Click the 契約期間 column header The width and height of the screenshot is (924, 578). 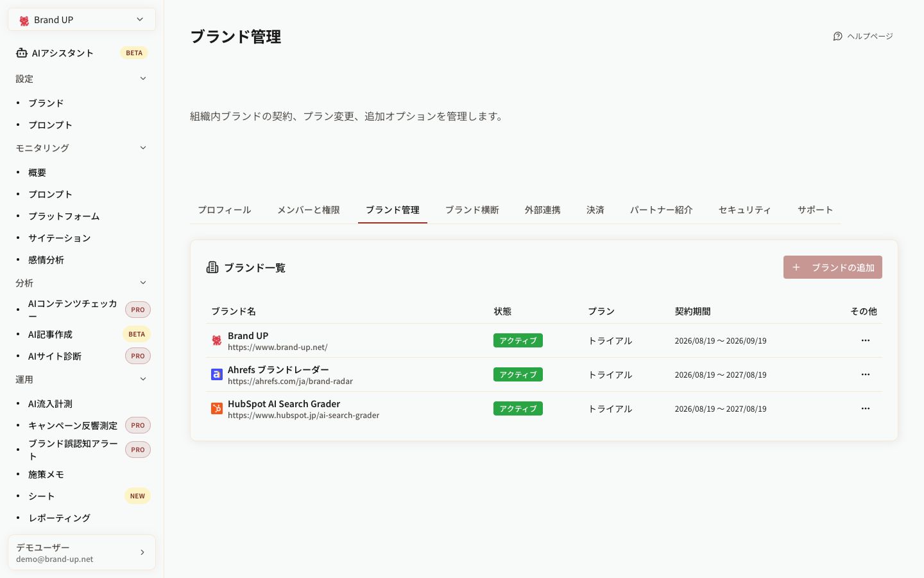pos(692,311)
